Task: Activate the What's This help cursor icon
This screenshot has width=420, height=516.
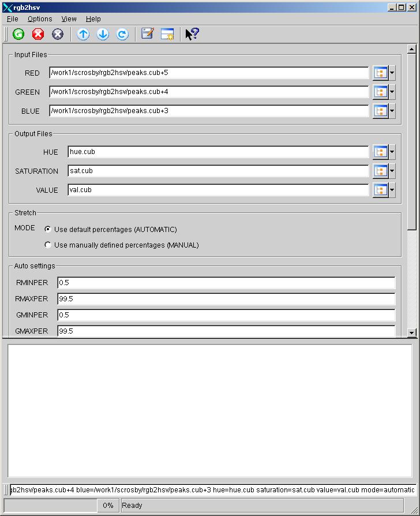Action: pos(192,34)
